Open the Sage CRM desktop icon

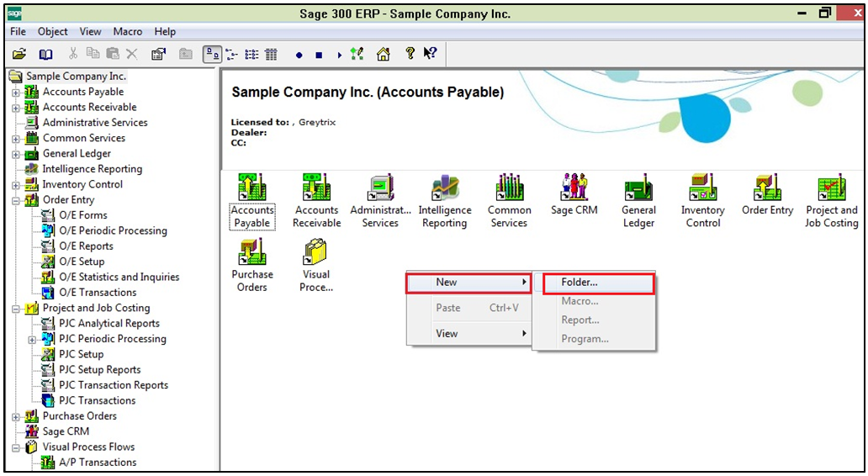574,195
